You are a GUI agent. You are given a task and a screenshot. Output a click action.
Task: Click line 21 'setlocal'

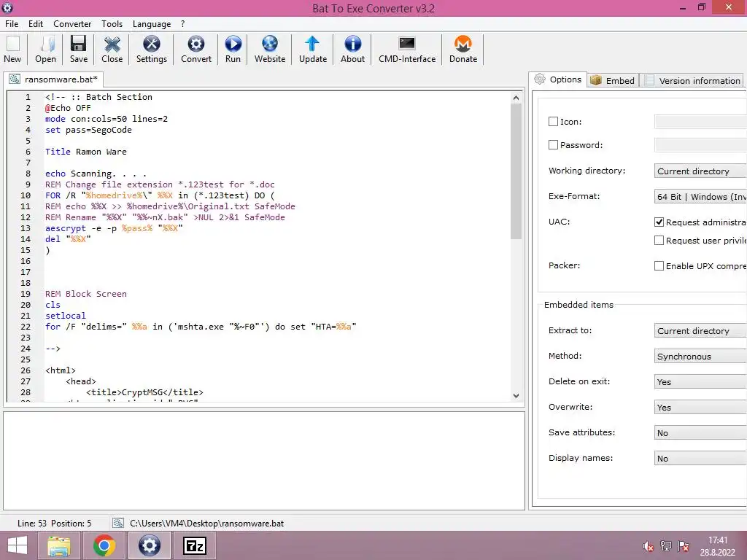(66, 316)
